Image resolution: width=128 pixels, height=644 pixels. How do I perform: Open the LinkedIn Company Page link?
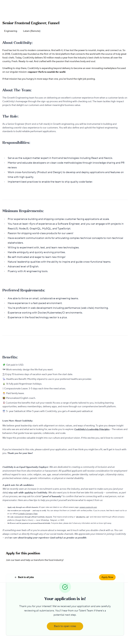[28, 513]
